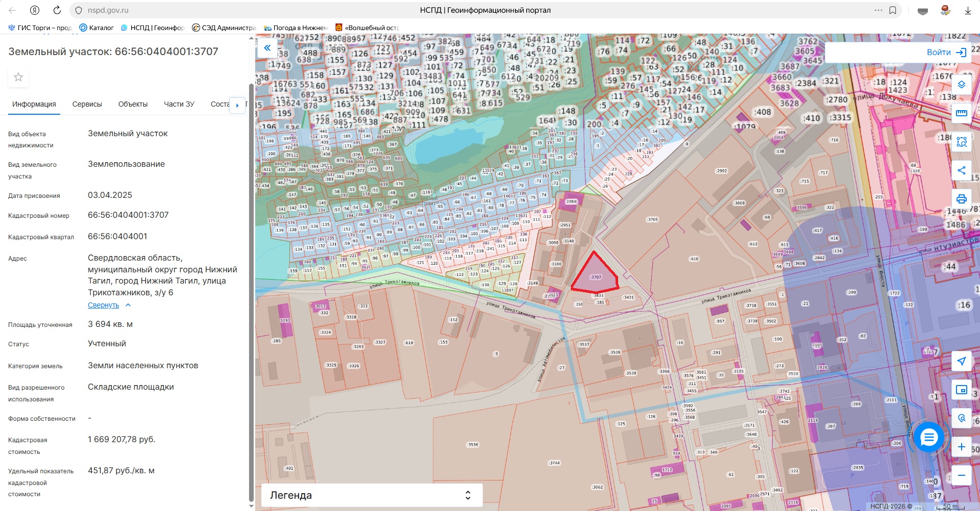Open the Объекты tab
Image resolution: width=980 pixels, height=511 pixels.
[x=133, y=104]
